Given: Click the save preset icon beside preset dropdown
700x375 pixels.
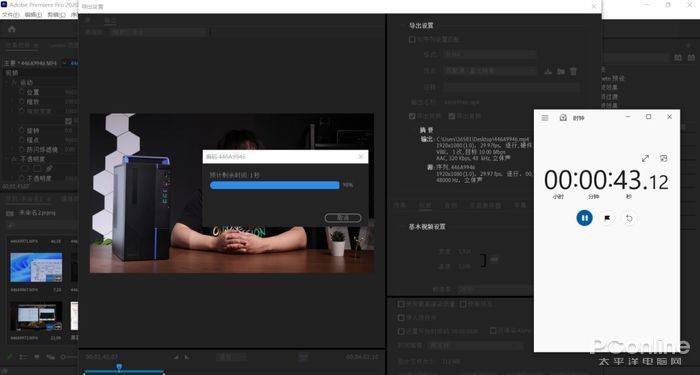Looking at the screenshot, I should pos(548,71).
